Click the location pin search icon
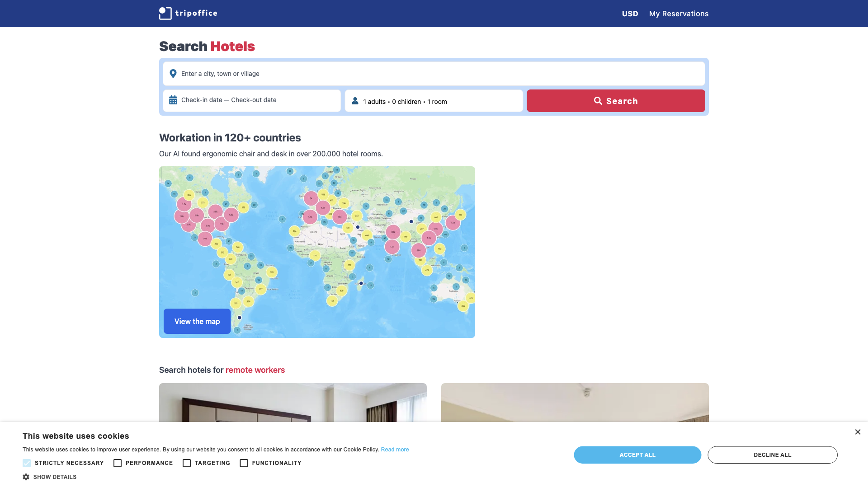The image size is (868, 488). 173,73
